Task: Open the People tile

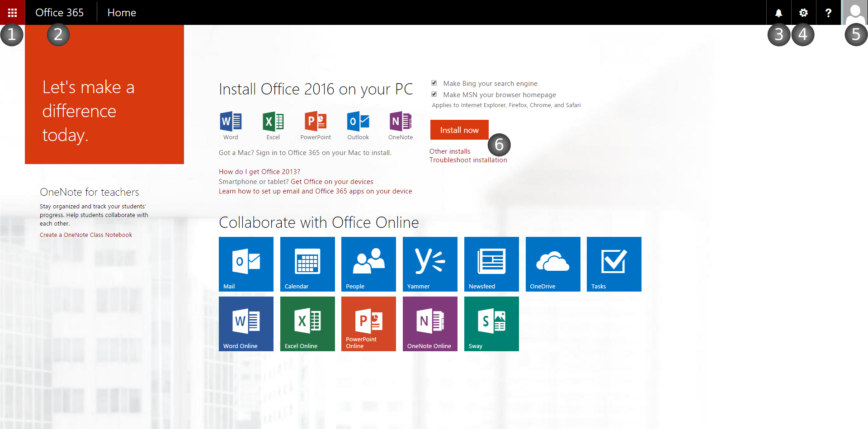Action: (x=368, y=264)
